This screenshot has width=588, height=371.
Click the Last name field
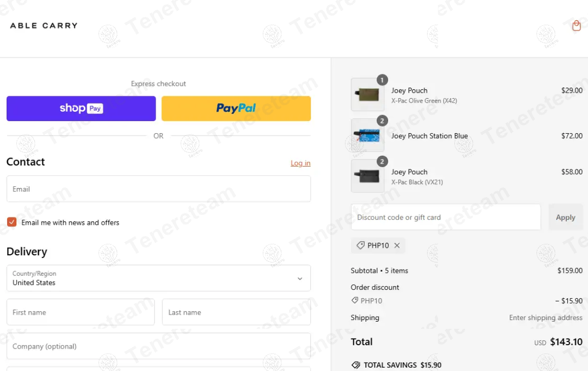click(236, 312)
